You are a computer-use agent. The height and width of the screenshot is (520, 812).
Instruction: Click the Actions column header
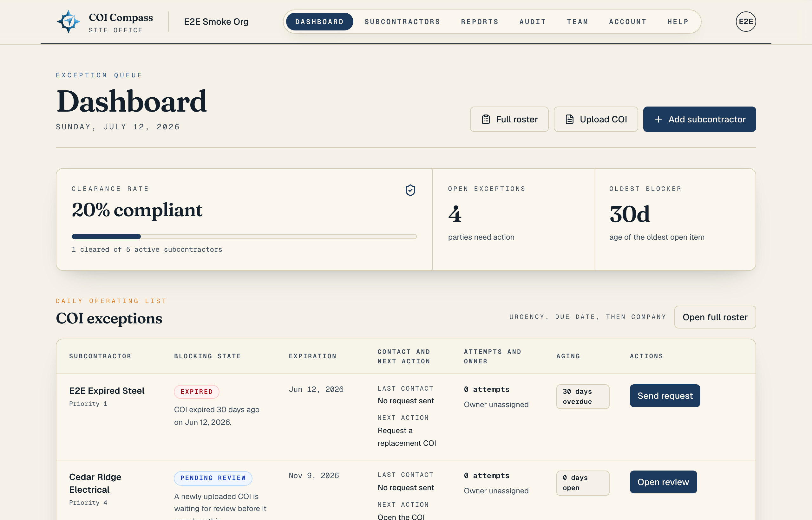click(646, 356)
